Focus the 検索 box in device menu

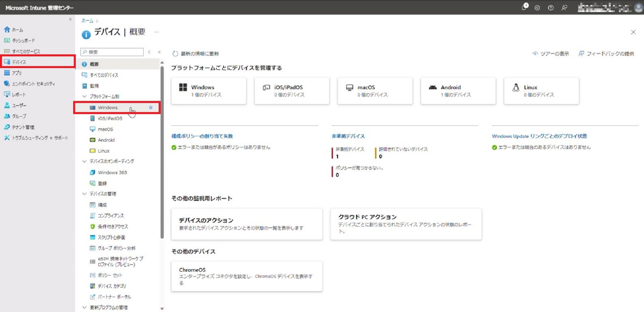tap(112, 52)
